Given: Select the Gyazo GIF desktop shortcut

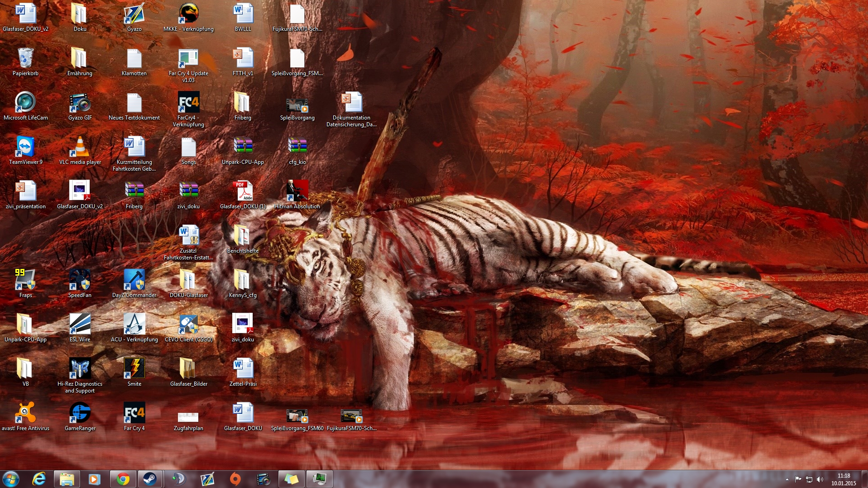Looking at the screenshot, I should click(80, 105).
